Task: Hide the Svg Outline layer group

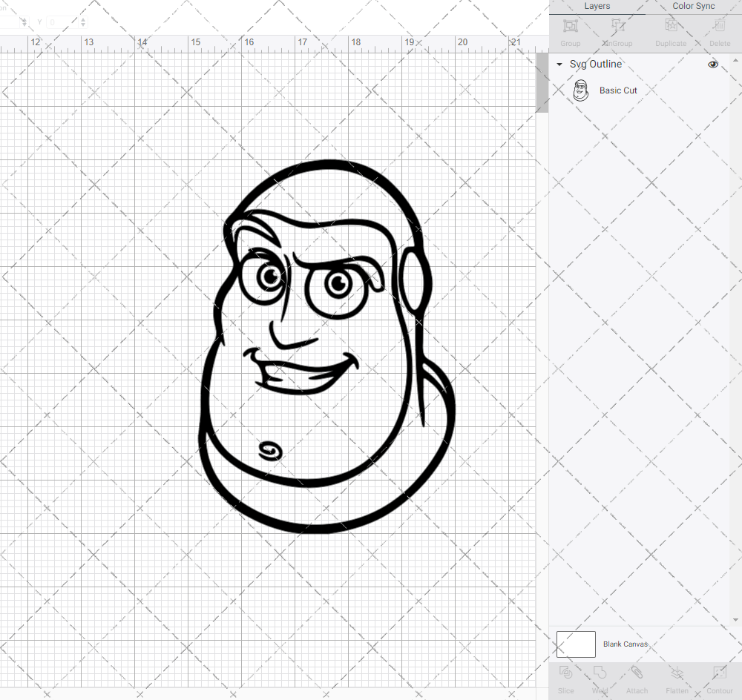Action: (713, 65)
